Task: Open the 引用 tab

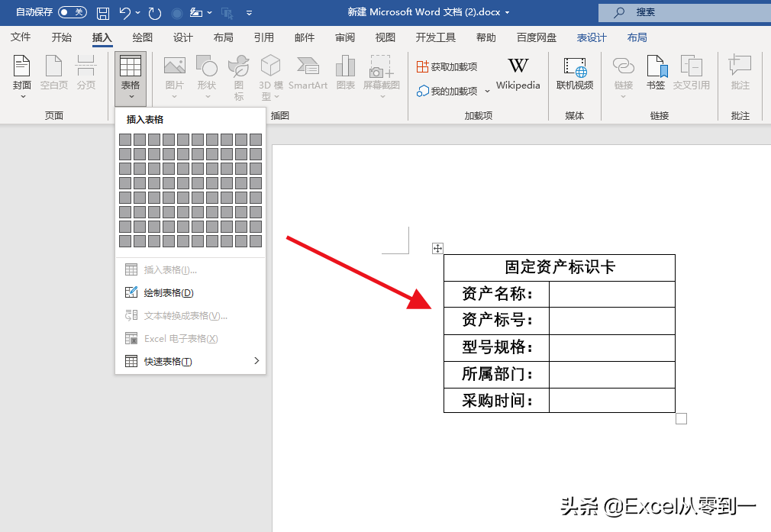Action: (263, 37)
